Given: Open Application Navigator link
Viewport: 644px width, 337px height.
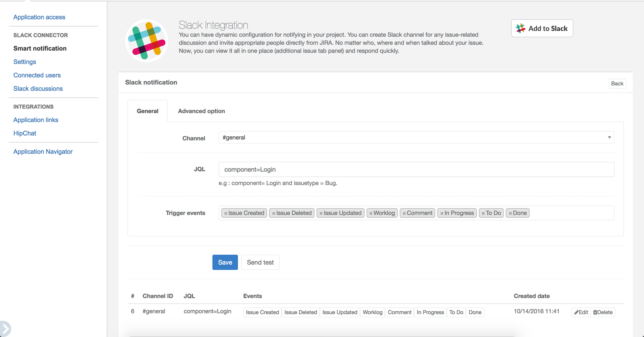Looking at the screenshot, I should click(43, 152).
